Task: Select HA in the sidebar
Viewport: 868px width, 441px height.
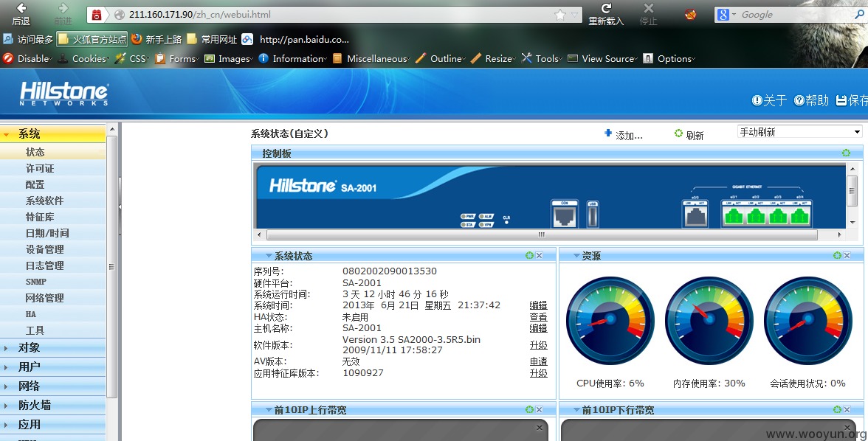Action: coord(52,314)
